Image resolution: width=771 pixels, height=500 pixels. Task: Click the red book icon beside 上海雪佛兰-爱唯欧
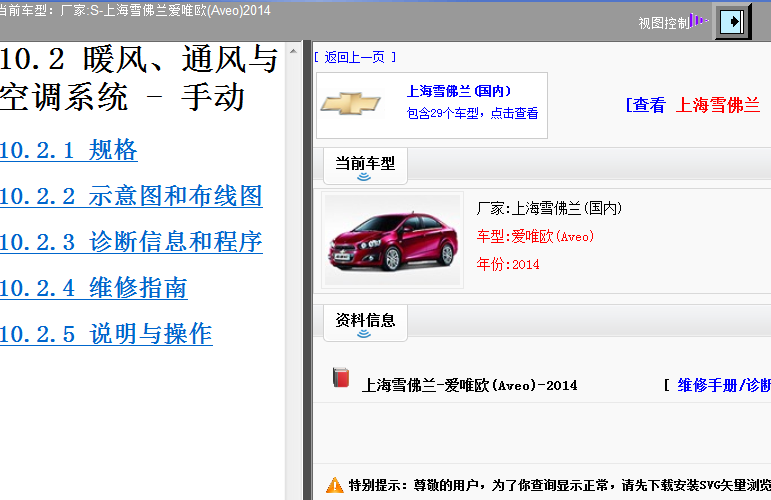click(341, 378)
